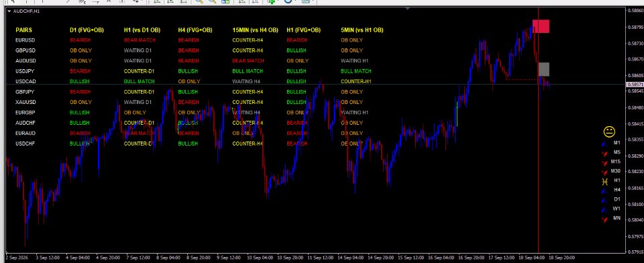Click the blue up arrow beside H4
The height and width of the screenshot is (263, 644).
click(604, 191)
